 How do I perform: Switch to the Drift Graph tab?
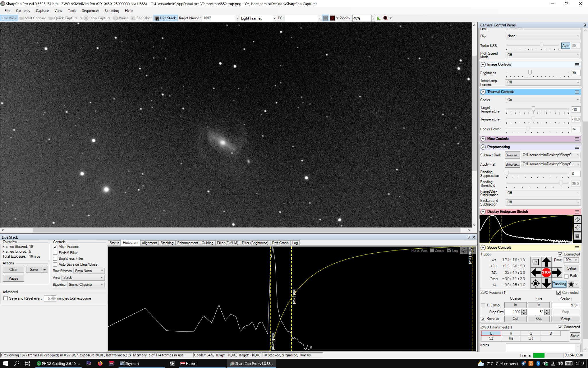tap(280, 243)
